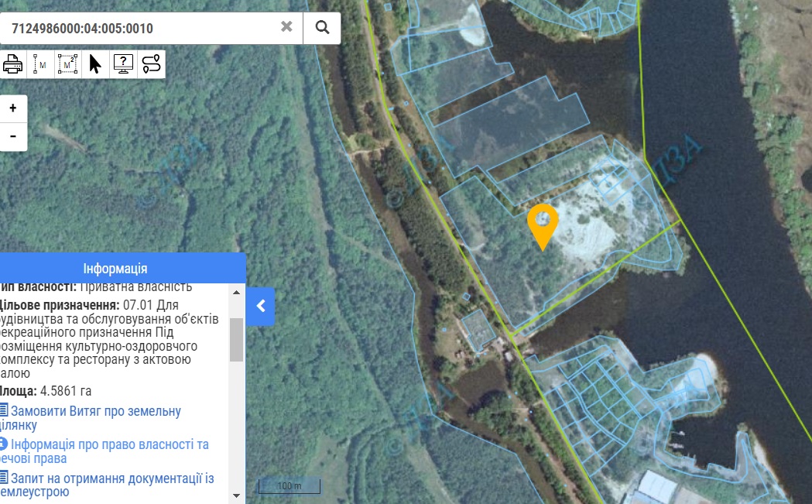This screenshot has height=504, width=812.
Task: Click the Інформація panel header
Action: click(x=115, y=269)
